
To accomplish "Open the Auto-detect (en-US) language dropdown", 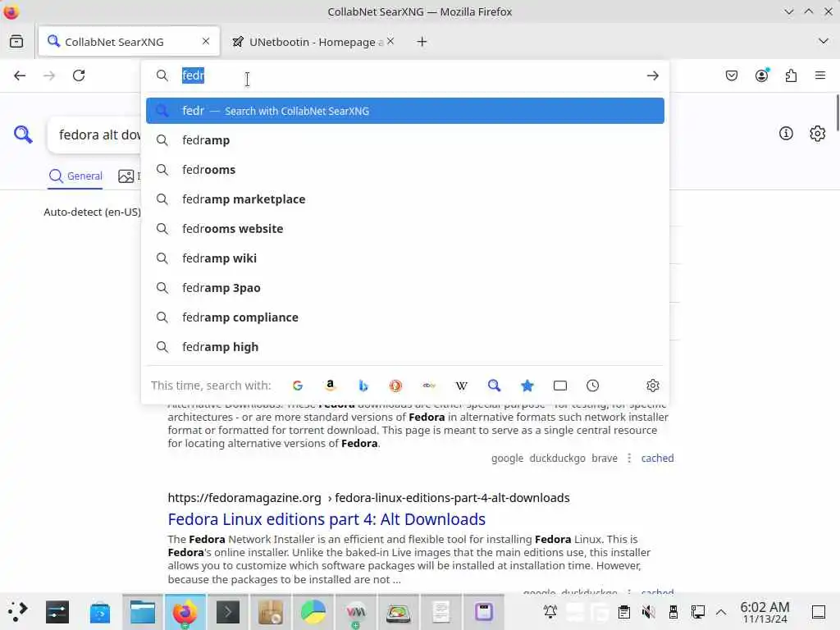I will 92,212.
